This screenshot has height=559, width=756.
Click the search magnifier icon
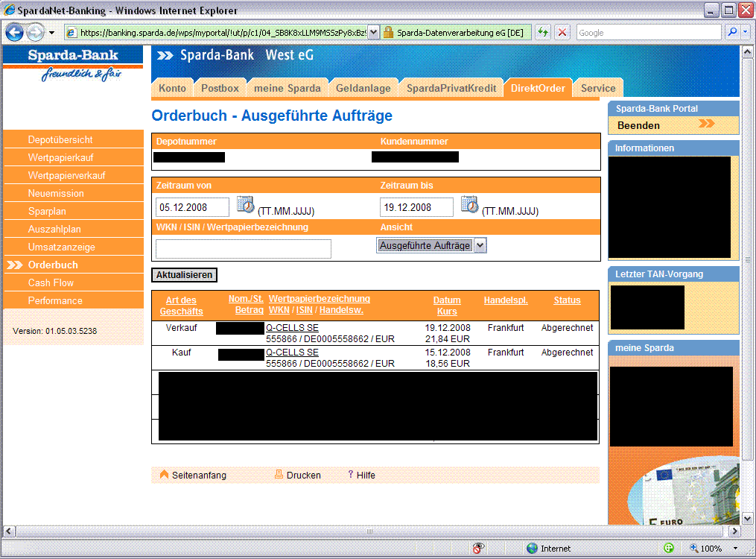(732, 32)
